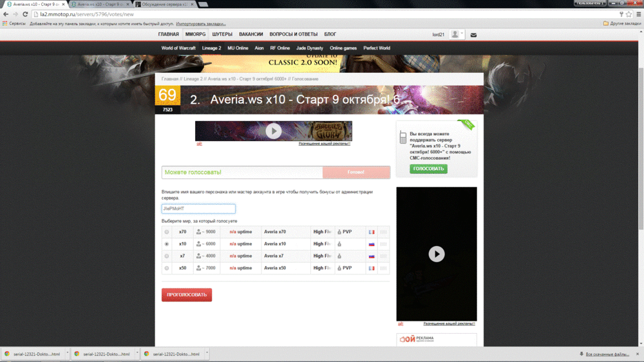Choose the x50 server radio button
644x362 pixels.
point(167,268)
